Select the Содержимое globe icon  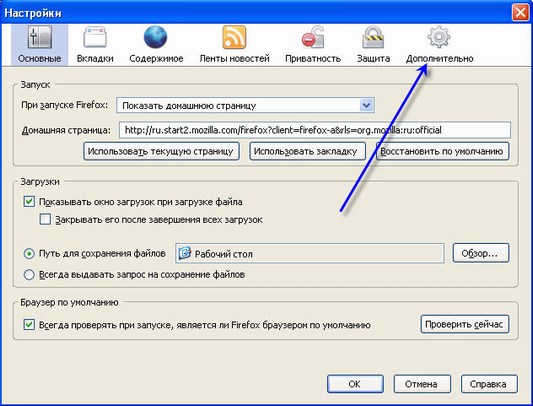coord(155,37)
